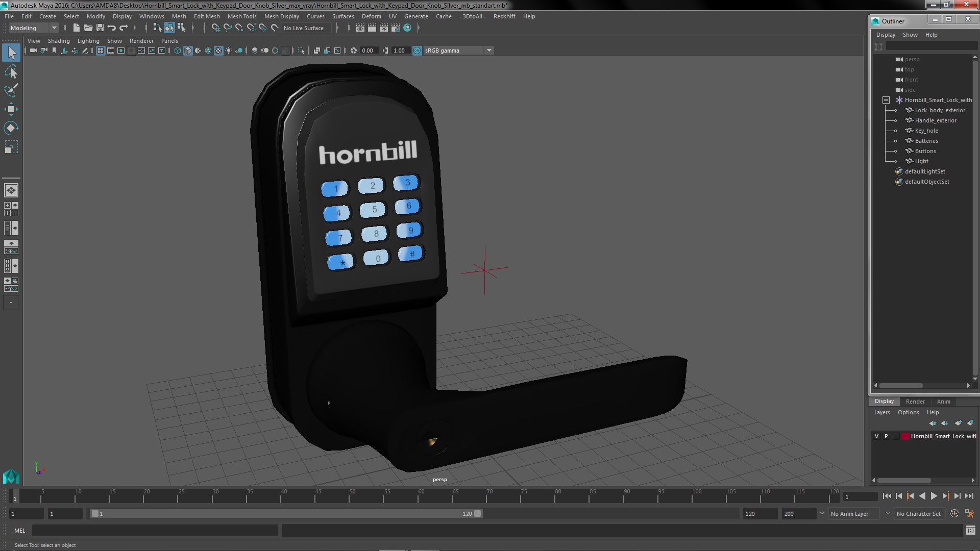Click the Save Scene disk icon

[100, 28]
